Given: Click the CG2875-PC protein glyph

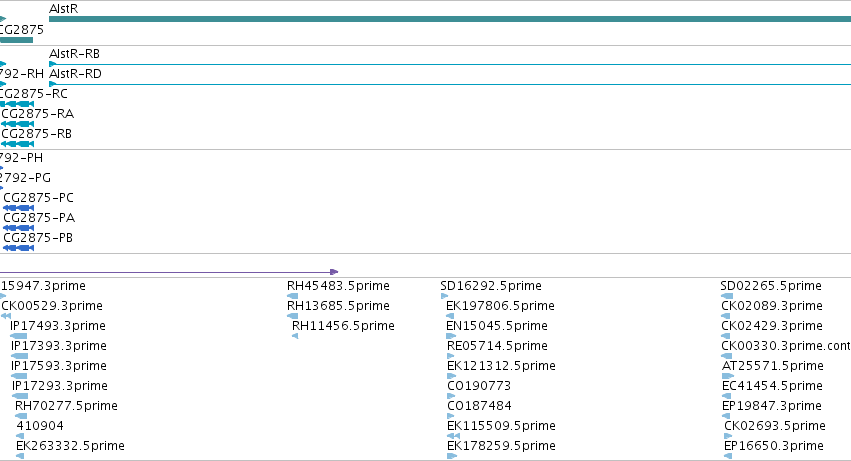Looking at the screenshot, I should click(x=18, y=208).
